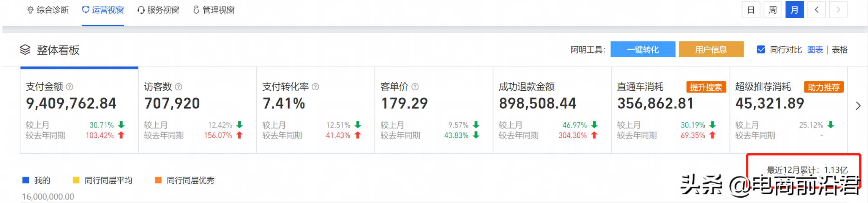Switch to the 运营视窗 tab
This screenshot has height=203, width=868.
click(x=103, y=10)
